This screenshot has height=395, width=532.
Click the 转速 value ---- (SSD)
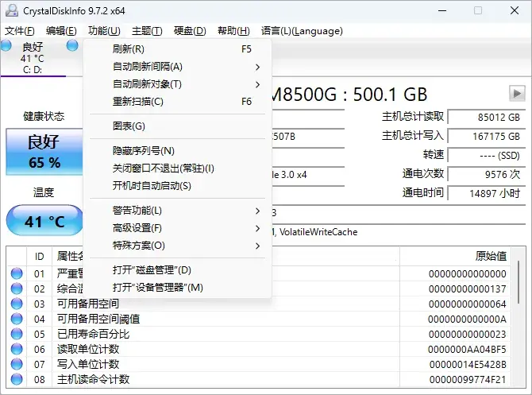[x=487, y=156]
